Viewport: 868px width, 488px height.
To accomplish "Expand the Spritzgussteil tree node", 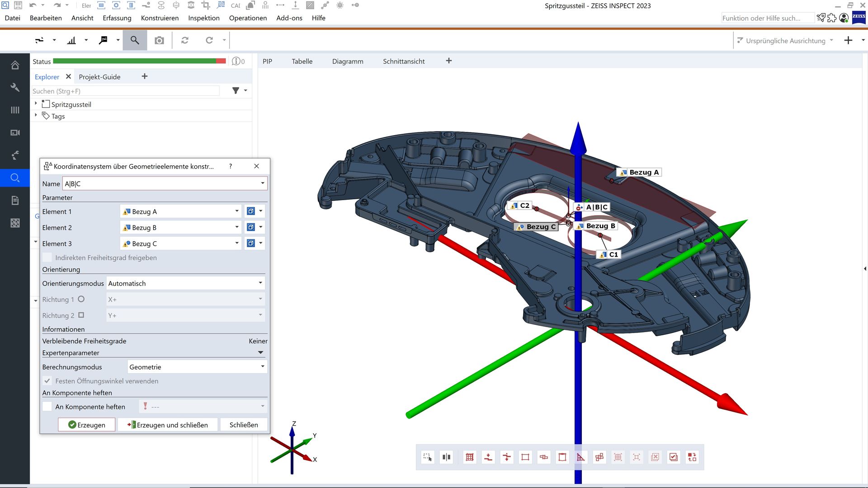I will coord(36,104).
